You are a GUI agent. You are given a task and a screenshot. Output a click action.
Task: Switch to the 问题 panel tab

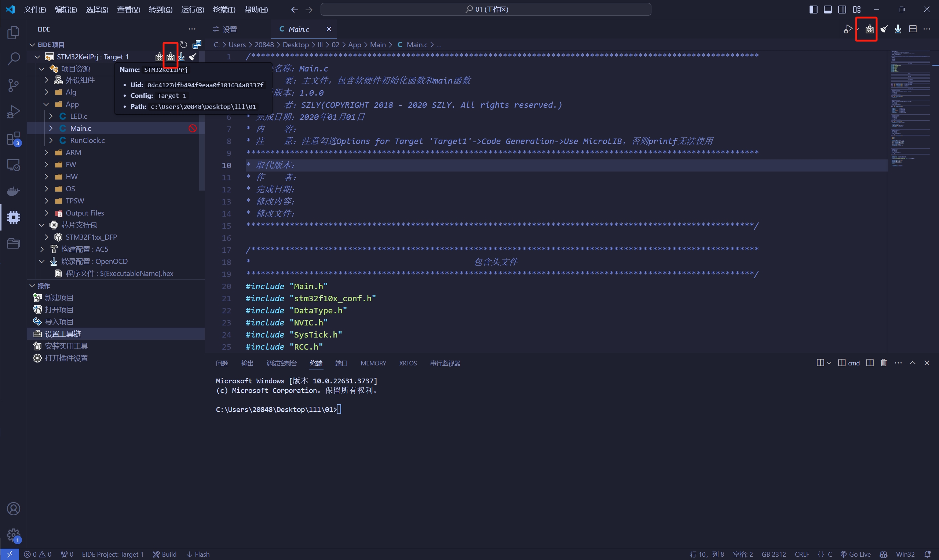pyautogui.click(x=222, y=363)
